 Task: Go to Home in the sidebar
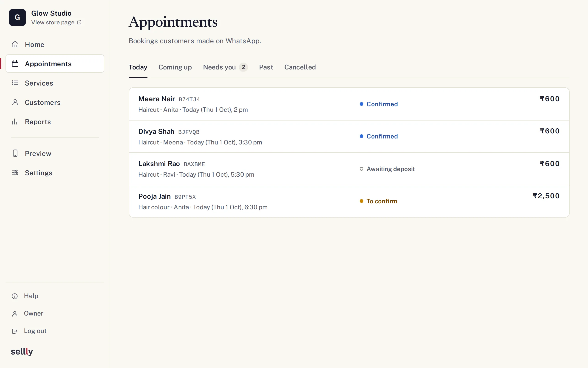55,44
